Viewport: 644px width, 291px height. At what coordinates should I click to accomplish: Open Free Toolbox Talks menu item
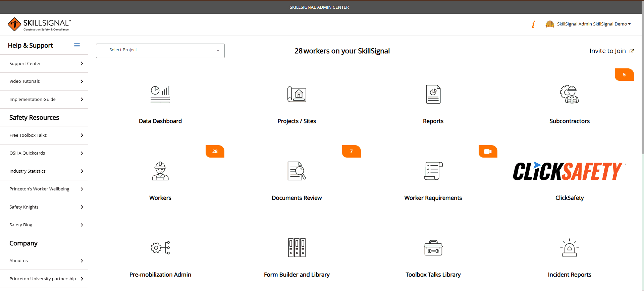[x=44, y=135]
